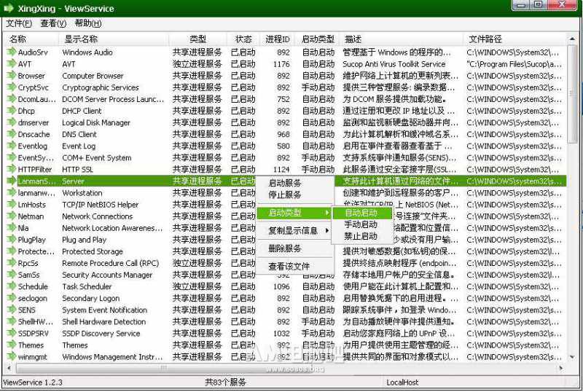
Task: Open the 帮助(H) menu
Action: tap(87, 23)
